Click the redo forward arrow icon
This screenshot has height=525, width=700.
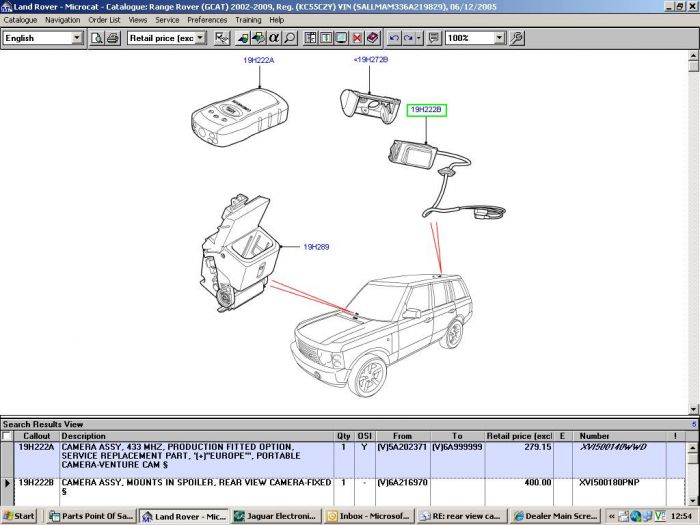click(408, 38)
